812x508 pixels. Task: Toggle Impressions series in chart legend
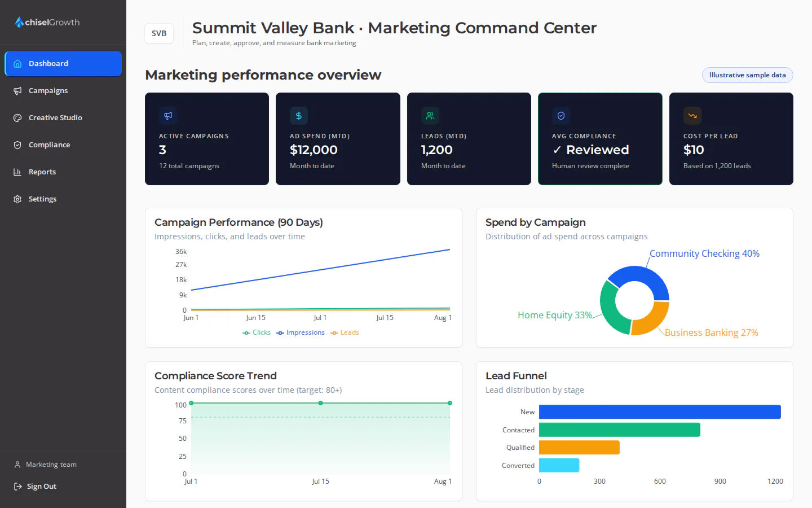(x=301, y=332)
